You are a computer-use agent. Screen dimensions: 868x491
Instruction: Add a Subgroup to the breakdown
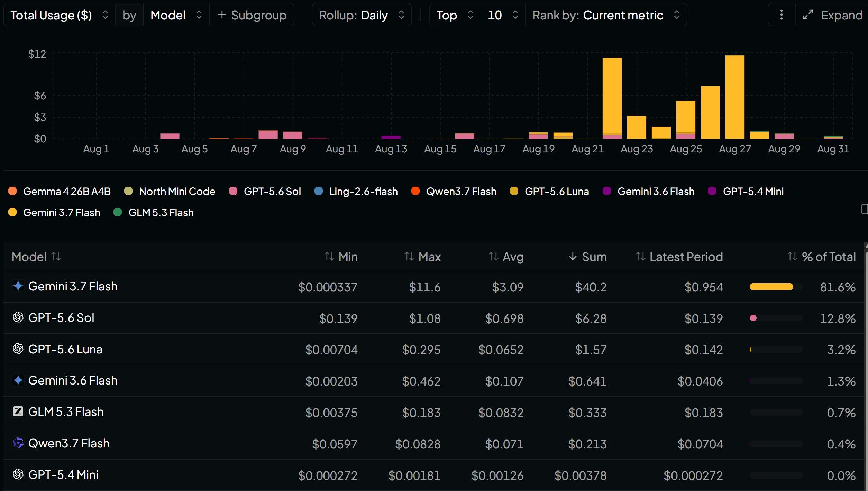pos(252,15)
